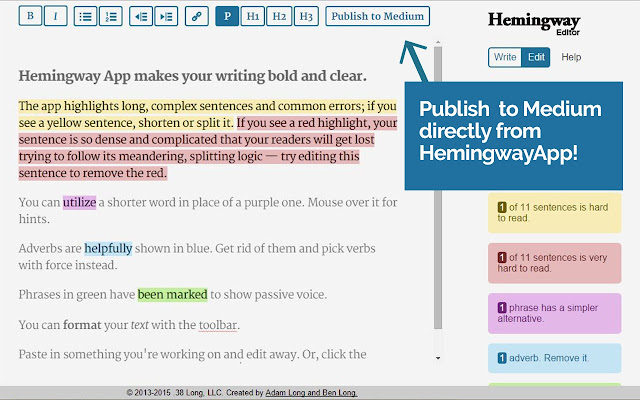Toggle bold formatting with B button

(x=30, y=16)
